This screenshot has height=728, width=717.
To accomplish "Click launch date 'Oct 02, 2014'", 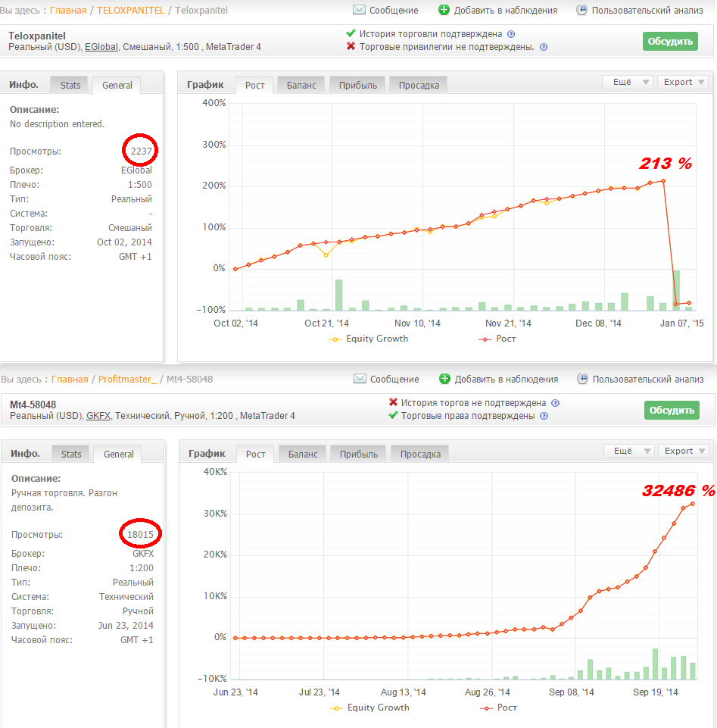I will 124,242.
